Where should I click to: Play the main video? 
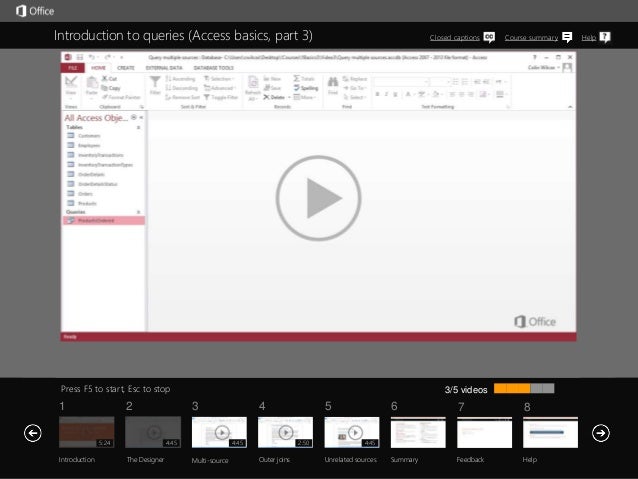point(318,198)
